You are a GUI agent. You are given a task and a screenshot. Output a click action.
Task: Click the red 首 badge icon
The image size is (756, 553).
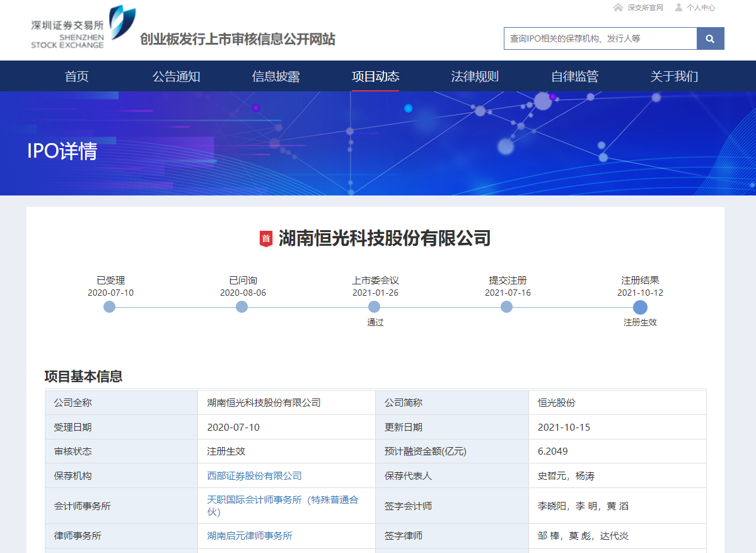point(266,238)
